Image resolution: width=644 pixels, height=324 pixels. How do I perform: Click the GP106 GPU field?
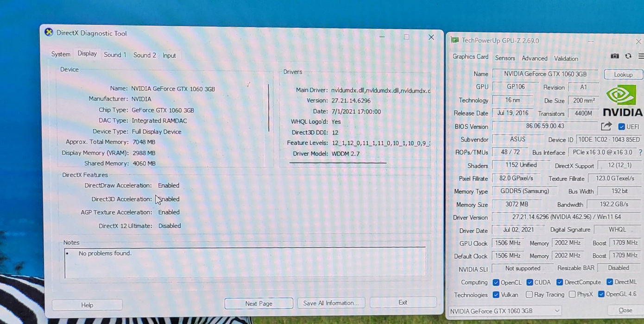[x=515, y=87]
